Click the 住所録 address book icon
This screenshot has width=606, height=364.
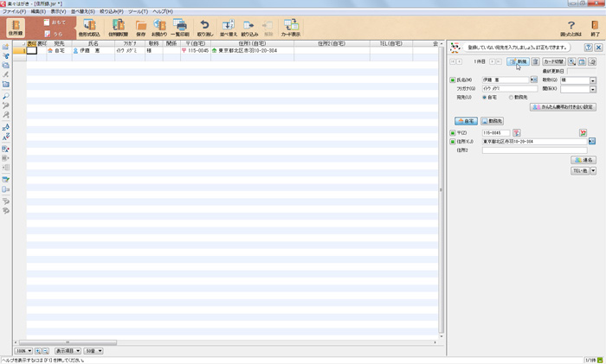coord(15,28)
